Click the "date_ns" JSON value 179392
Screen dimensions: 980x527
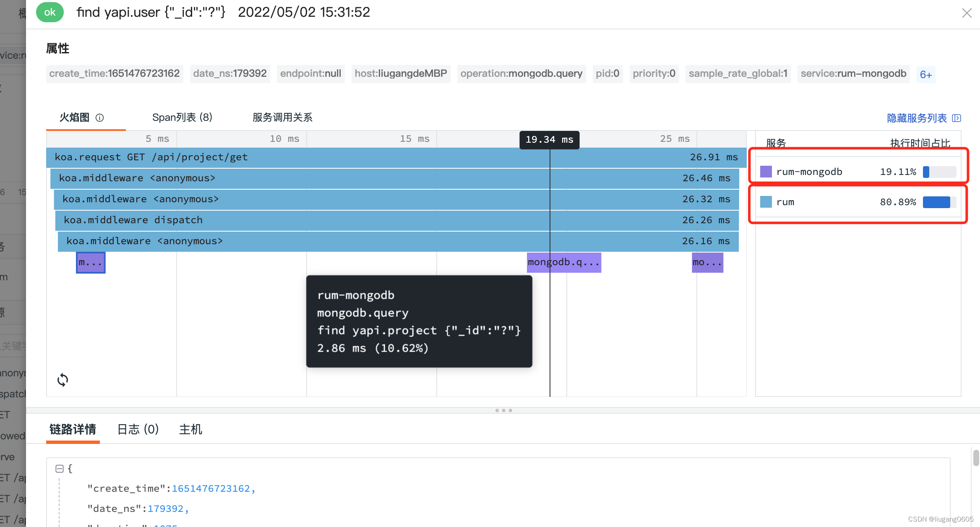(x=165, y=509)
